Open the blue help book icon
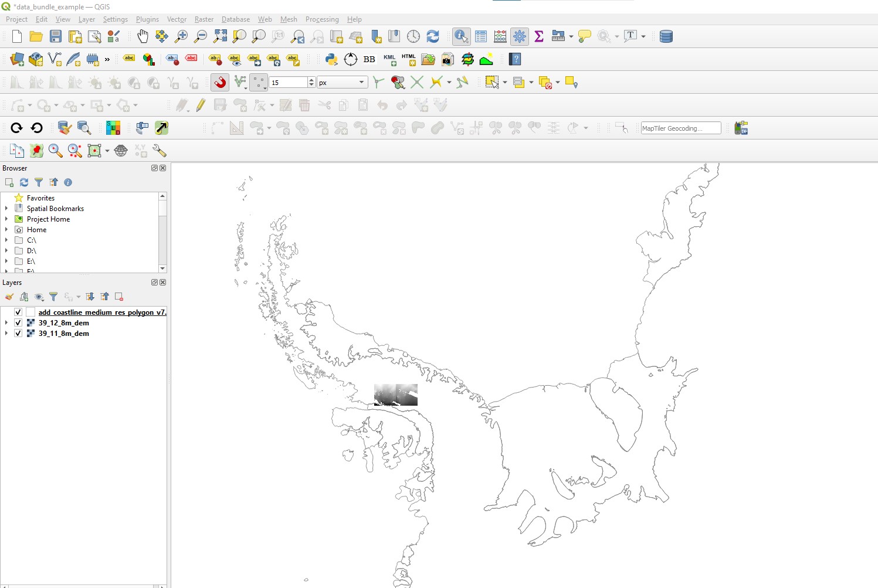Screen dimensions: 878x588 [515, 59]
